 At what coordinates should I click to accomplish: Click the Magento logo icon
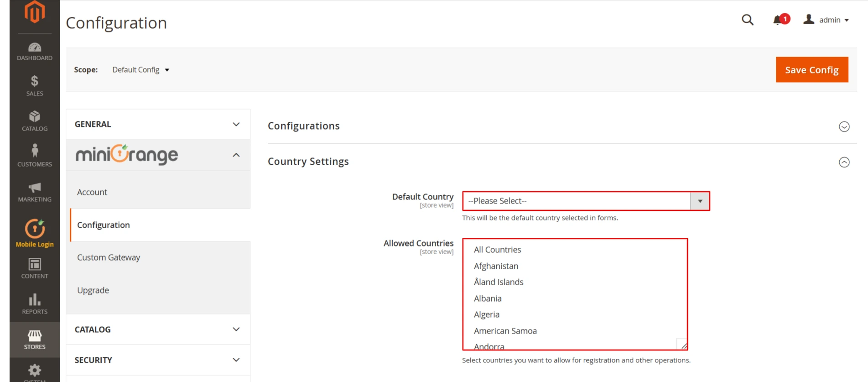[x=35, y=11]
